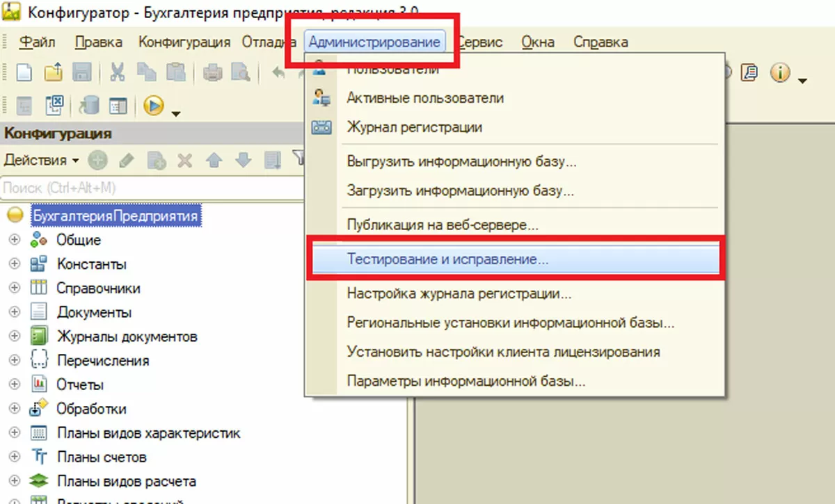This screenshot has height=504, width=835.
Task: Expand the Общие tree node
Action: coord(13,240)
